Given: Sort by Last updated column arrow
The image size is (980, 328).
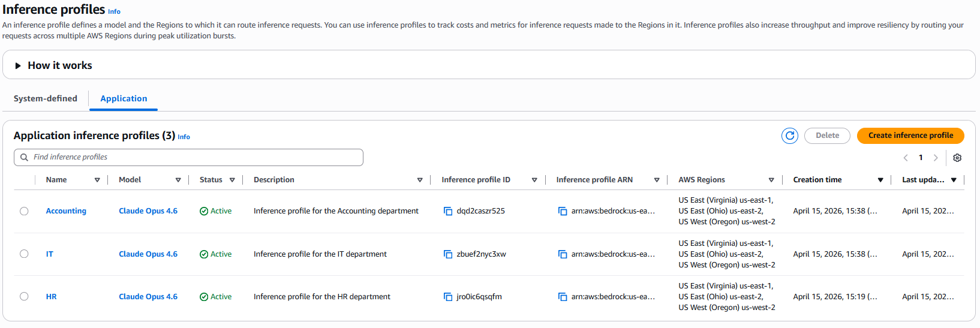Looking at the screenshot, I should coord(954,180).
